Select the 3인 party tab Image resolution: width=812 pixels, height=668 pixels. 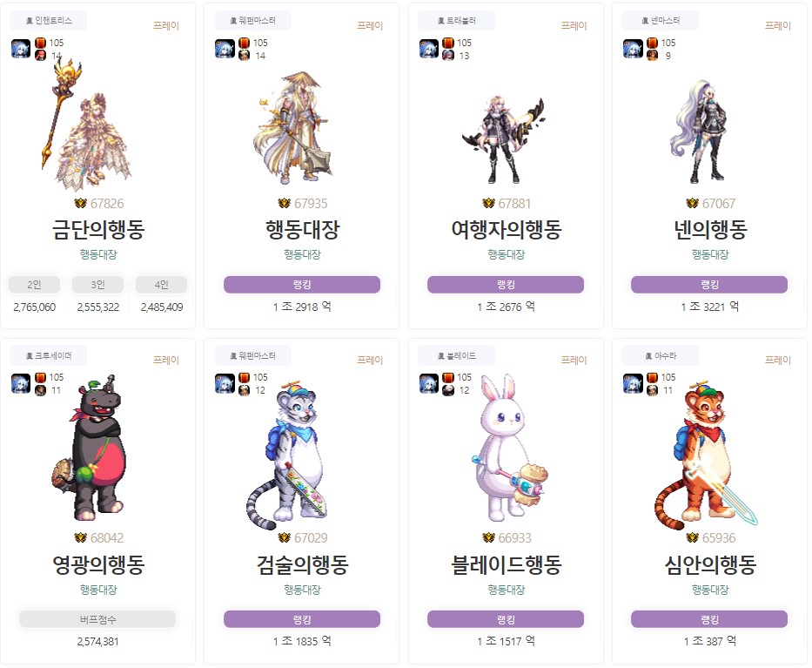point(97,285)
